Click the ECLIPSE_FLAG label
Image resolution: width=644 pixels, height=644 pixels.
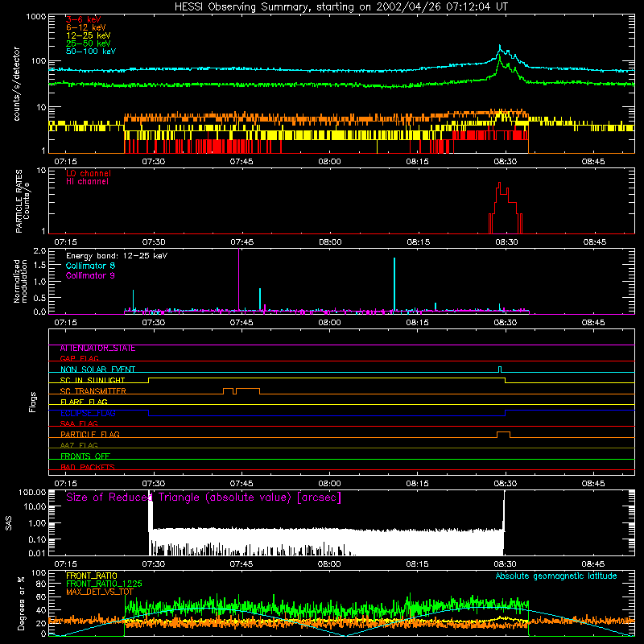(x=88, y=413)
